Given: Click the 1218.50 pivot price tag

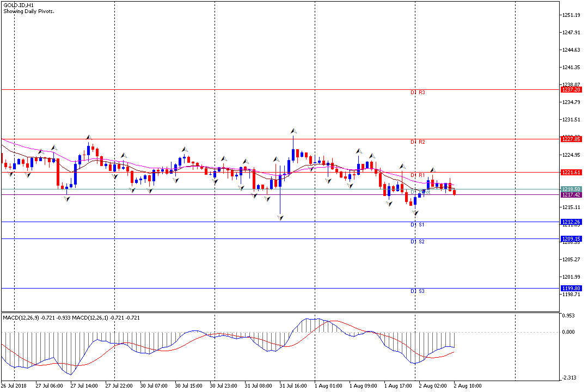Looking at the screenshot, I should click(x=571, y=189).
